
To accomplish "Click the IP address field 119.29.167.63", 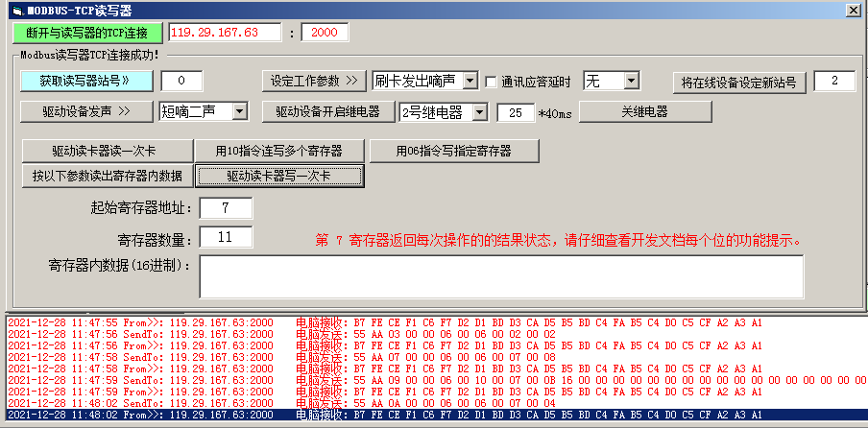I will pyautogui.click(x=226, y=33).
